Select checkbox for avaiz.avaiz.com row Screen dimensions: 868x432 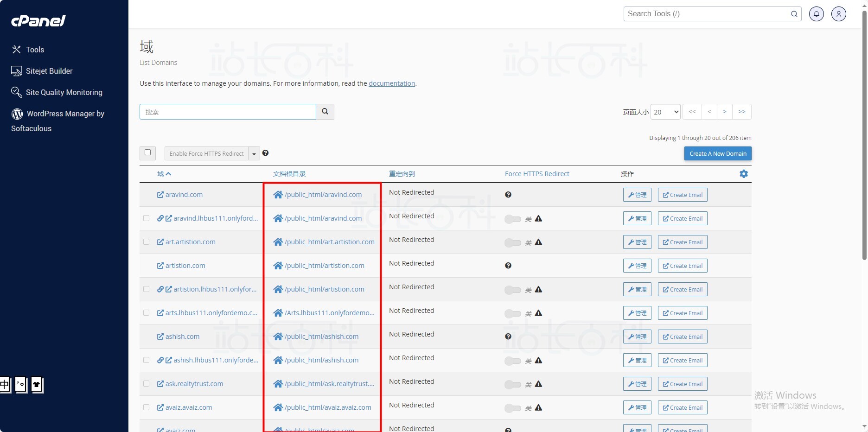coord(147,407)
